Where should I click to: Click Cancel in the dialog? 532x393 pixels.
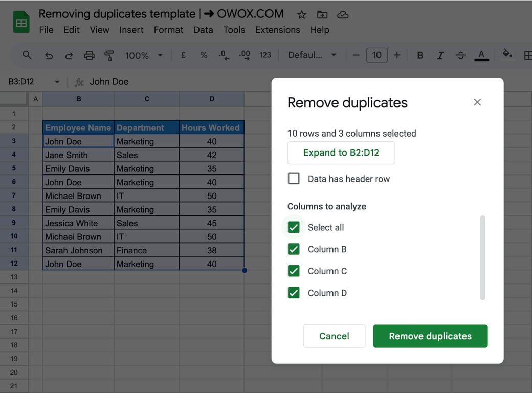coord(334,336)
